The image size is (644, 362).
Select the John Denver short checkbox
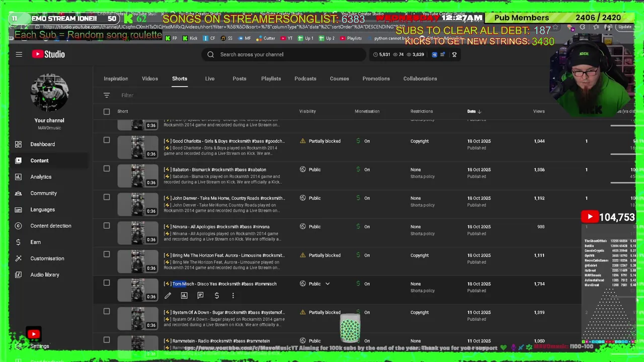point(107,197)
